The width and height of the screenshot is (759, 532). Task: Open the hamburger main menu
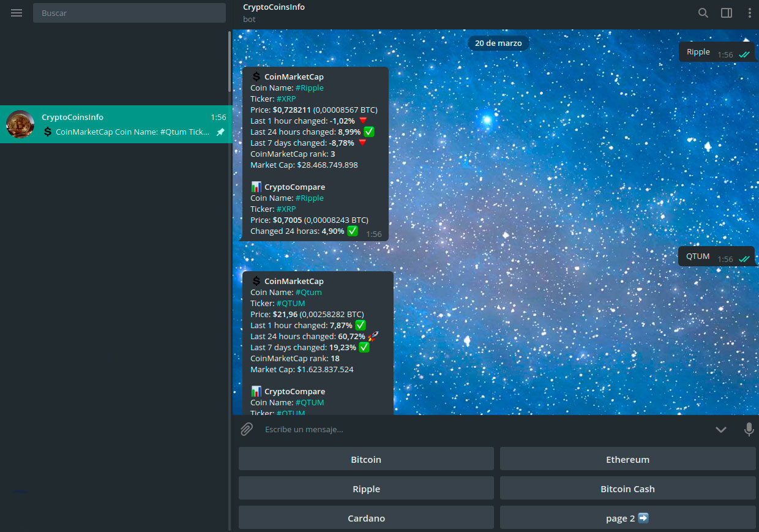point(17,13)
